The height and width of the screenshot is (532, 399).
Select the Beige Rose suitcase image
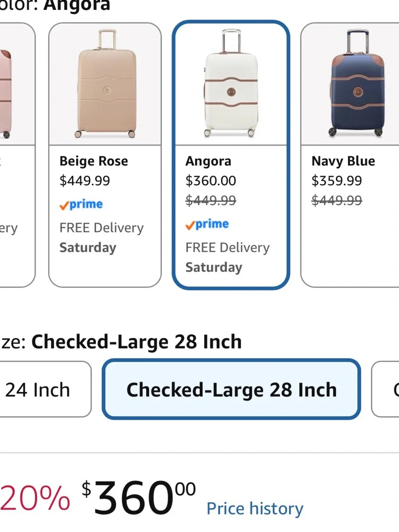[105, 84]
